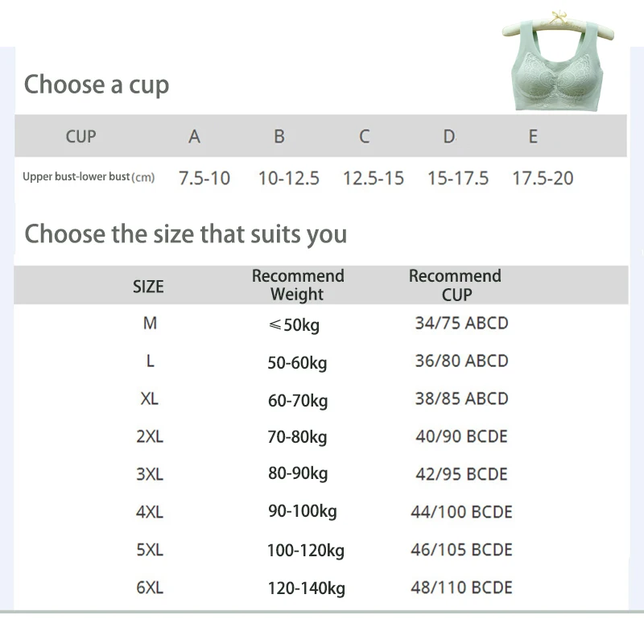Click the Recommend Weight column header
This screenshot has height=644, width=644.
(298, 285)
